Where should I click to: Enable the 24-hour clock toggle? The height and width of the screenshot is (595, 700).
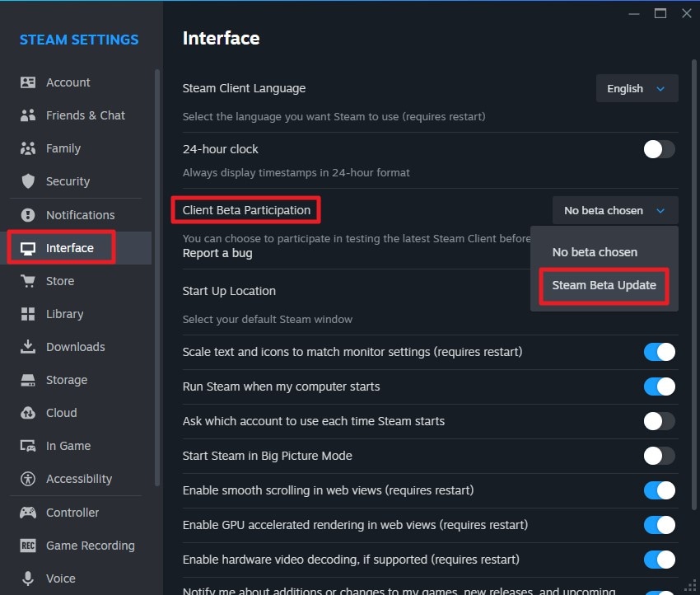658,149
